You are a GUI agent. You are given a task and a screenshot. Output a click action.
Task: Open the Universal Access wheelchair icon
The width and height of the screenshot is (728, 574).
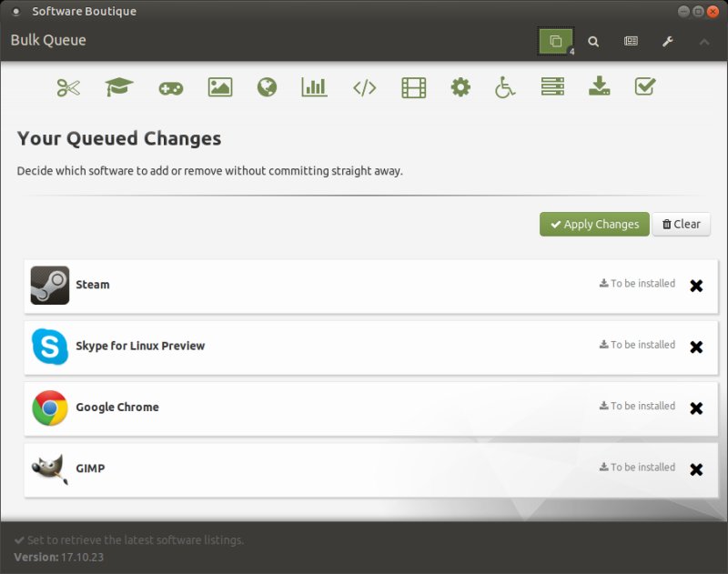coord(505,87)
